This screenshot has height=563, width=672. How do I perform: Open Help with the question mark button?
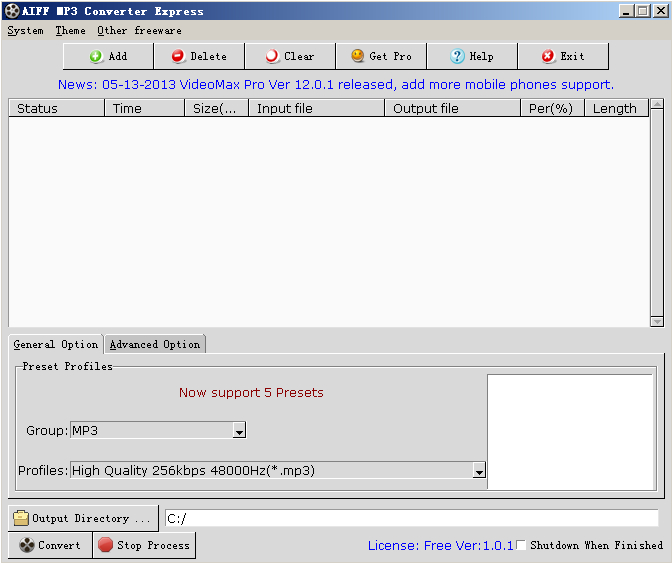(x=472, y=56)
